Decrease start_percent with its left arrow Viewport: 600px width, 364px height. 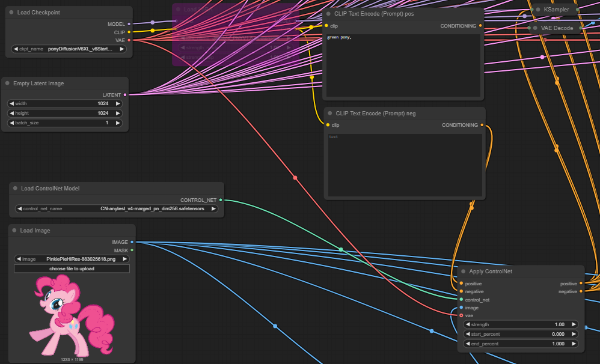point(468,334)
